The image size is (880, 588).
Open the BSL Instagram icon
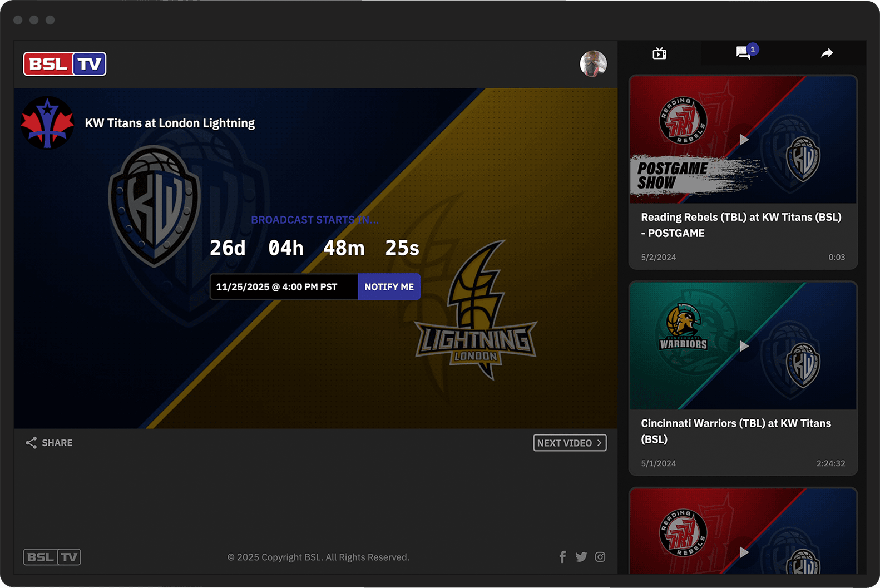[x=600, y=557]
